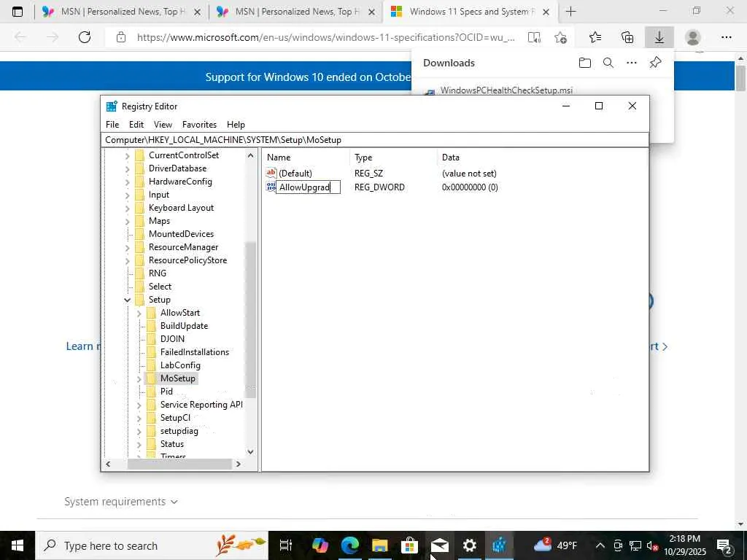The image size is (747, 560).
Task: Open Collections icon in Edge toolbar
Action: 627,37
